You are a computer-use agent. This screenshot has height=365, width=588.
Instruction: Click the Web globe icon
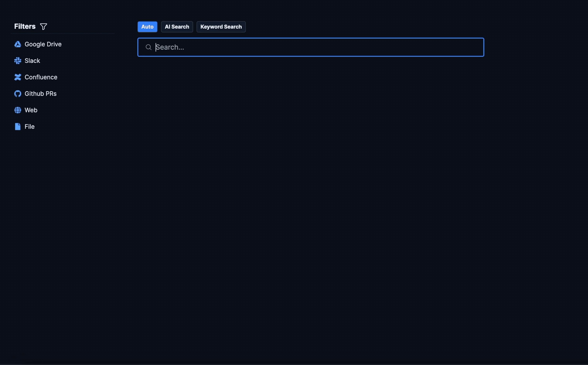point(18,110)
